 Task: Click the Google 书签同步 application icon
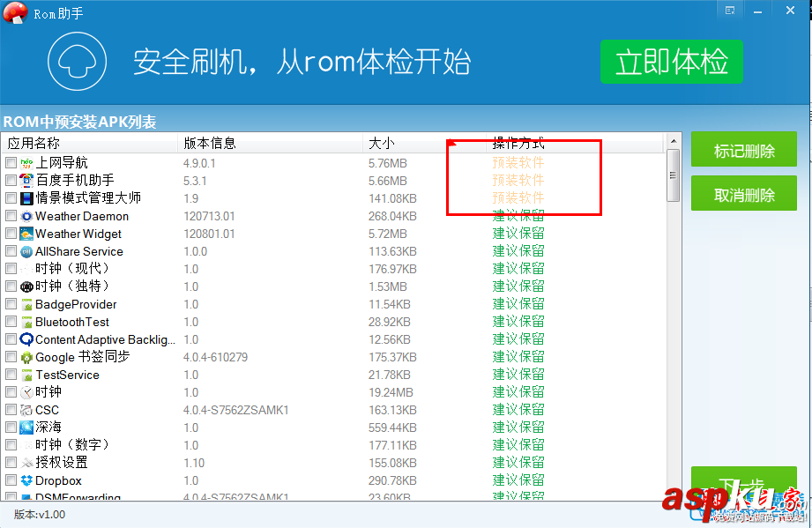(x=26, y=357)
